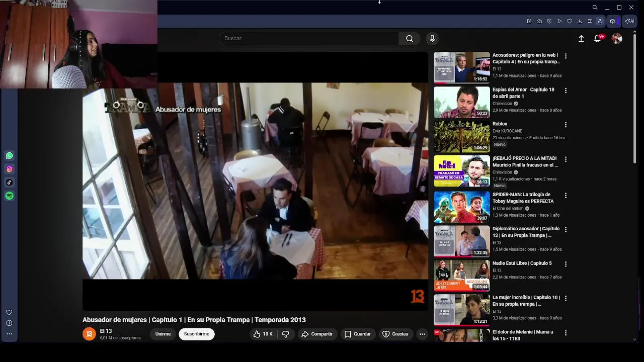Click the Unirme join button
Viewport: 644px width, 362px height.
pos(163,334)
